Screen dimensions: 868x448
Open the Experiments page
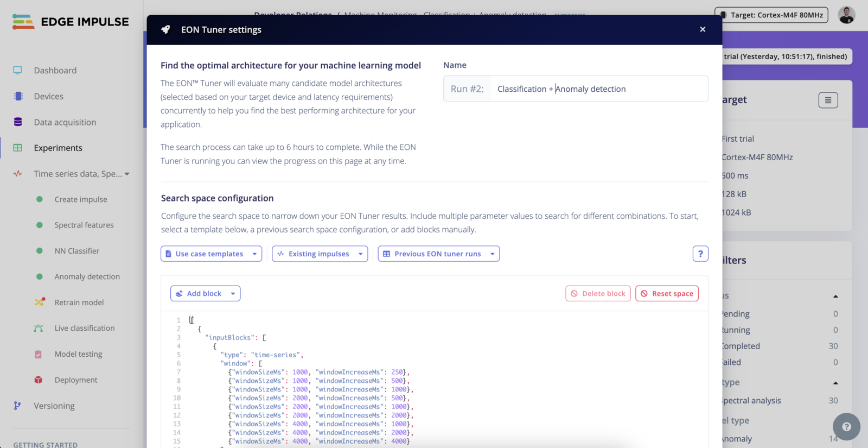point(58,148)
